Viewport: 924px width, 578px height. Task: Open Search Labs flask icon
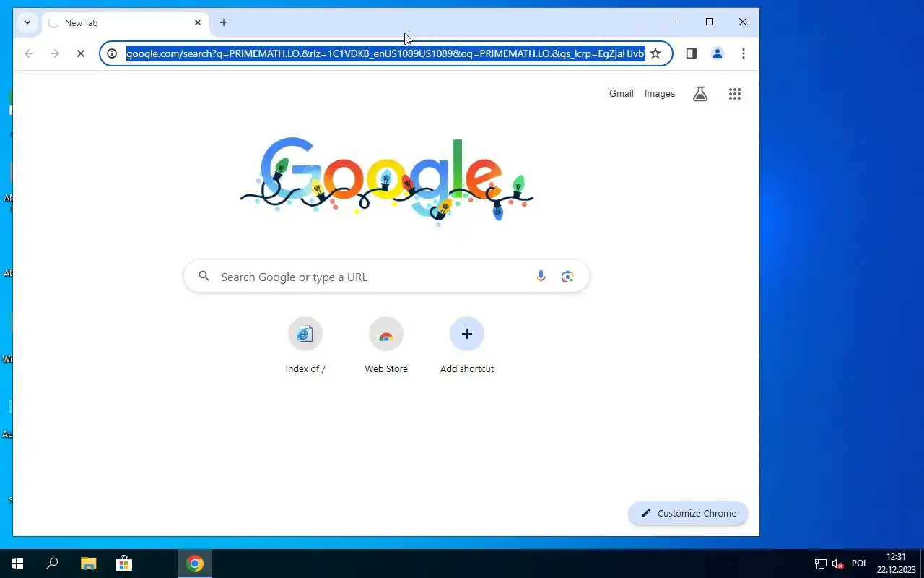[x=700, y=94]
